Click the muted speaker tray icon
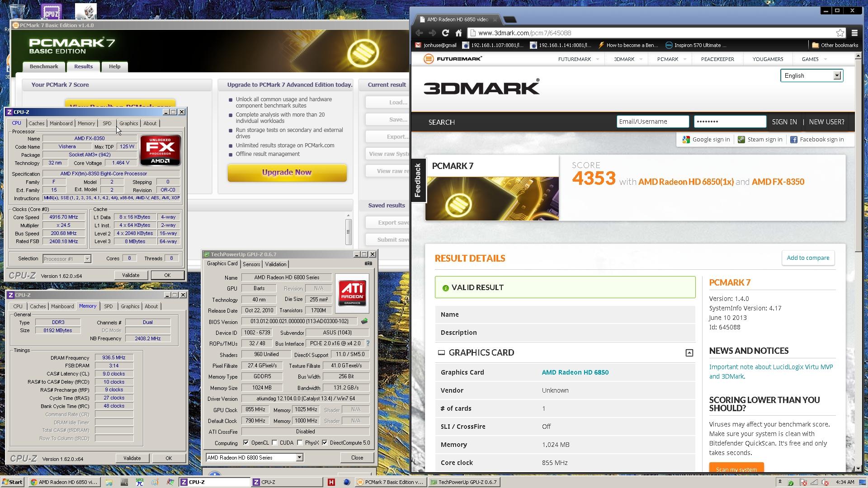The width and height of the screenshot is (868, 488). point(825,482)
